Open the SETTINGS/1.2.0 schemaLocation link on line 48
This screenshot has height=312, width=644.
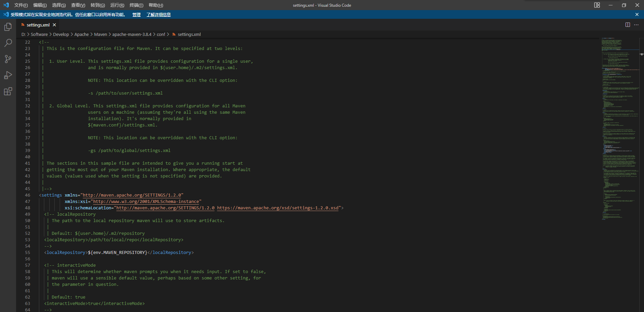165,208
